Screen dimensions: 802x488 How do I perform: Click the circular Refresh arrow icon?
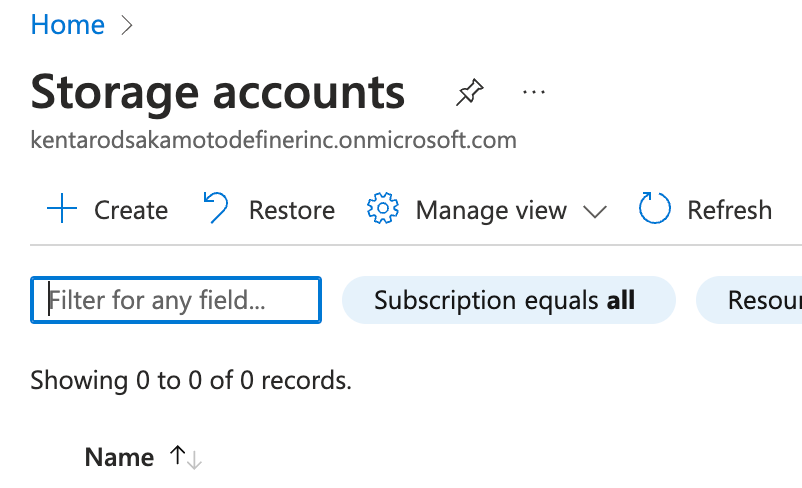click(x=654, y=208)
